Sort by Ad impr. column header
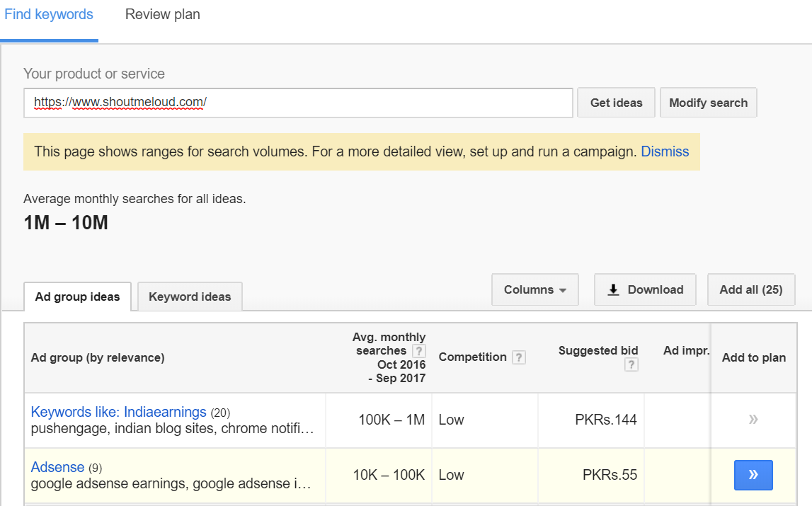Viewport: 812px width, 506px height. pyautogui.click(x=686, y=350)
